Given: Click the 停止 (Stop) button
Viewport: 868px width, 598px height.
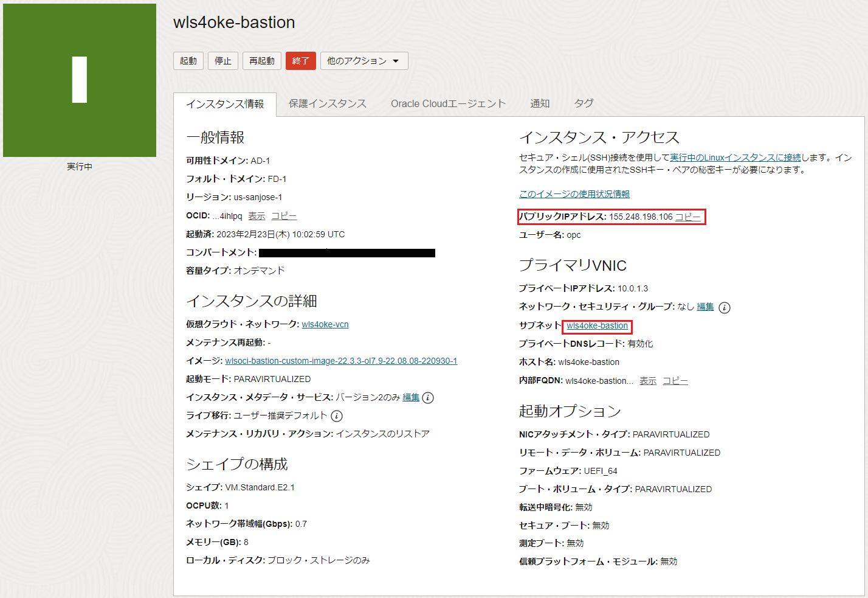Looking at the screenshot, I should pos(223,61).
